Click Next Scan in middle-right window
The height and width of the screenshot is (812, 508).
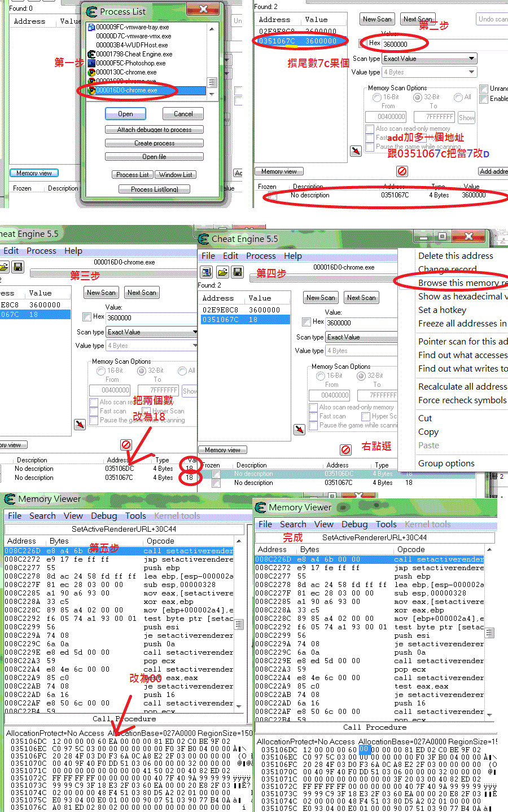click(x=361, y=298)
